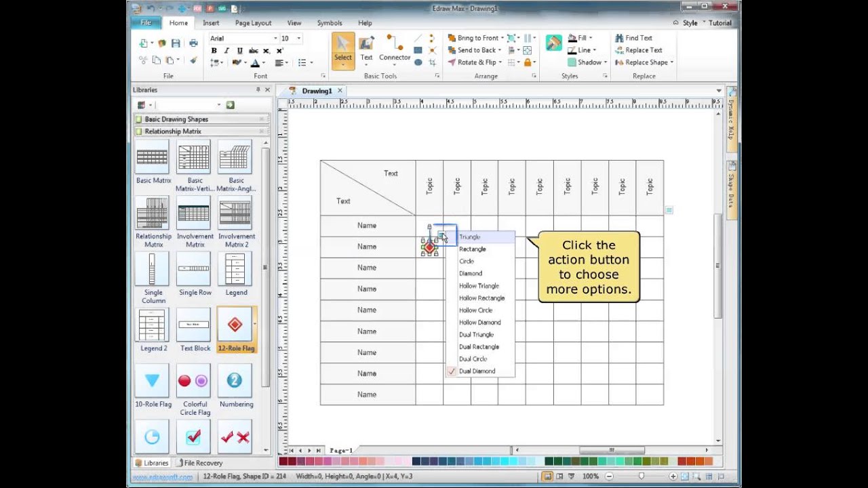868x488 pixels.
Task: Click the Format Painter brush icon
Action: pyautogui.click(x=193, y=60)
